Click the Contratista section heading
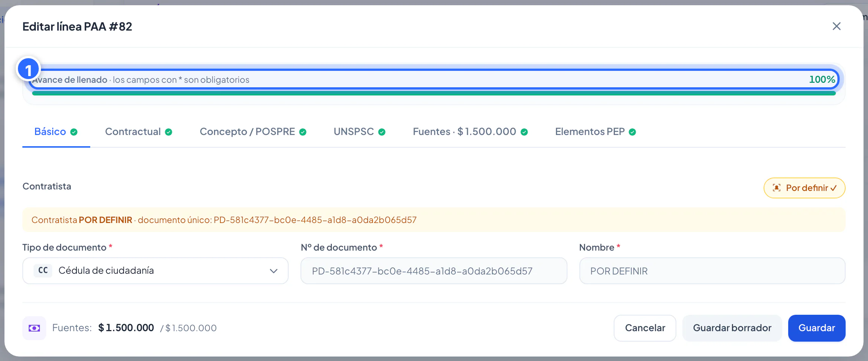This screenshot has width=868, height=361. pyautogui.click(x=47, y=186)
